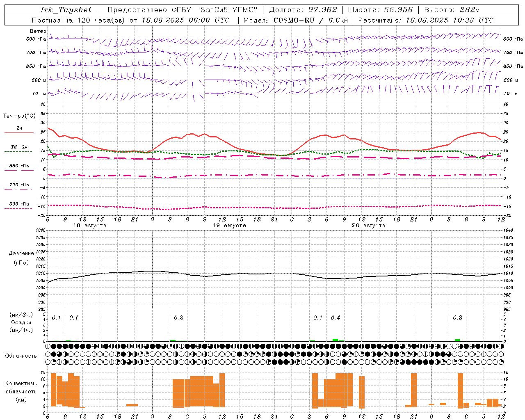
Task: Click the (мм/3ч.) precipitation unit label
Action: pos(21,315)
